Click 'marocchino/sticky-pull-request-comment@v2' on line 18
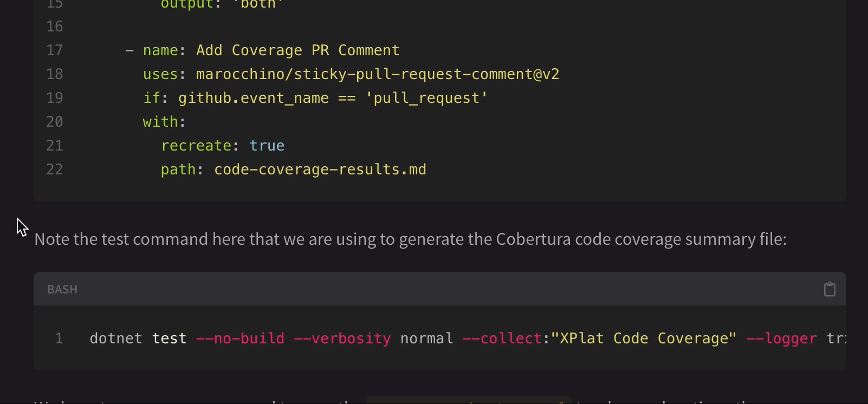Viewport: 868px width, 404px height. [x=378, y=74]
